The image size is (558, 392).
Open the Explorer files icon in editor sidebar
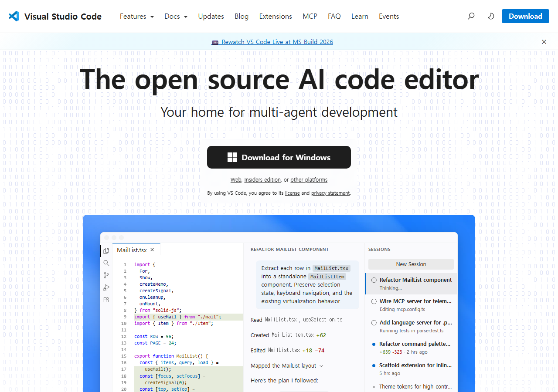coord(106,251)
